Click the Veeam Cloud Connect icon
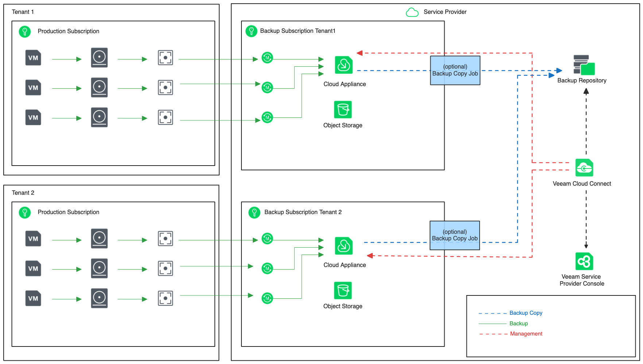Screen dimensions: 643x364 (x=584, y=168)
